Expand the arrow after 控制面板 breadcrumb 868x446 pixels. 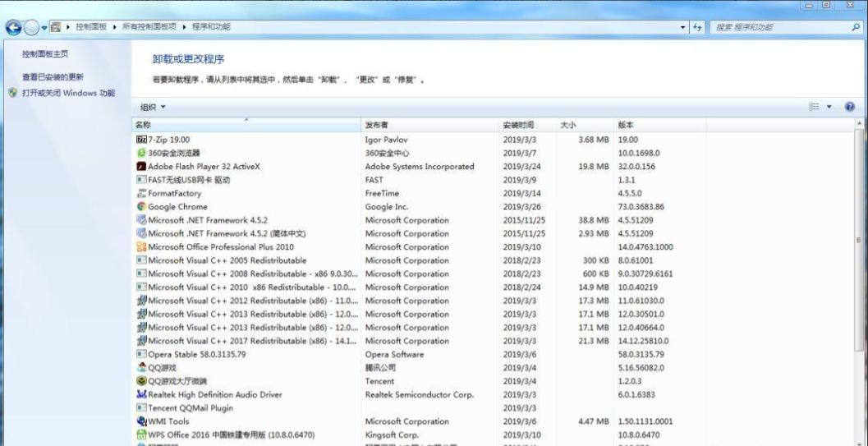coord(115,26)
